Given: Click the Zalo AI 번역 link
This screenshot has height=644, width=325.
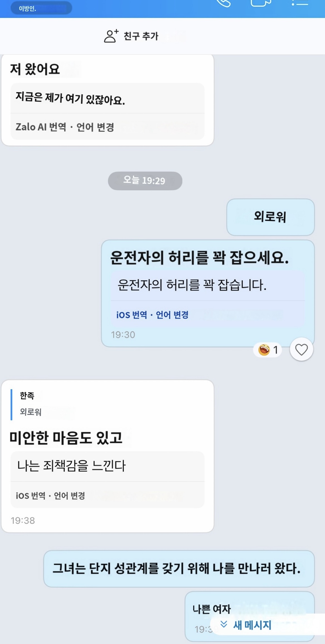Looking at the screenshot, I should tap(41, 127).
